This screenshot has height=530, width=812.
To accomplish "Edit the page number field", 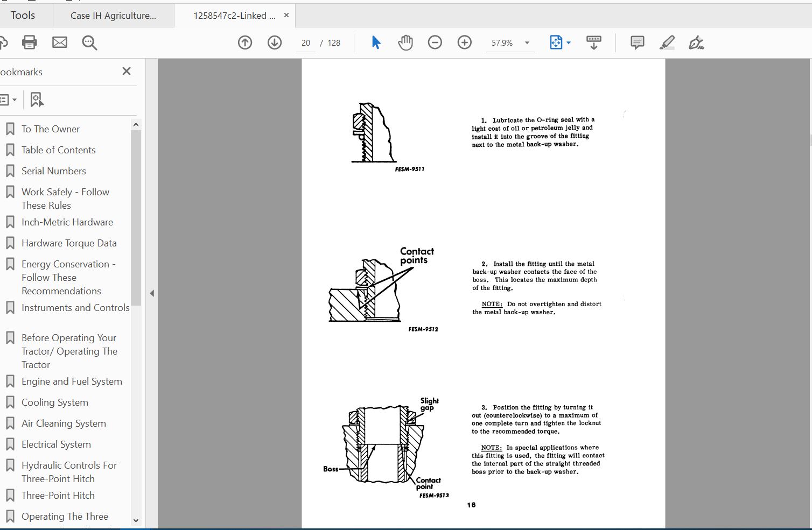I will click(x=305, y=43).
